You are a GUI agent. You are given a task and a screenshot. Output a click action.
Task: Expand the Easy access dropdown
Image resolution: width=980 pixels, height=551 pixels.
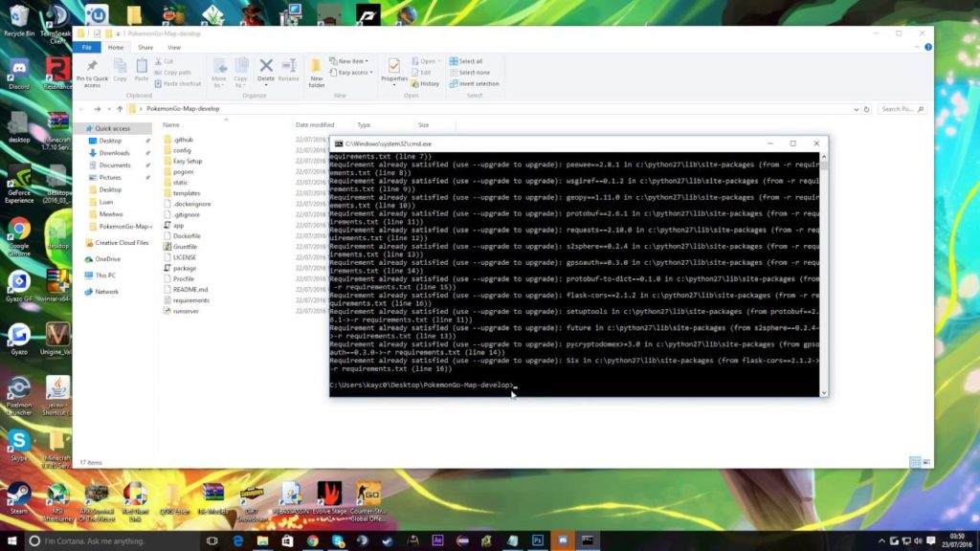[x=351, y=70]
